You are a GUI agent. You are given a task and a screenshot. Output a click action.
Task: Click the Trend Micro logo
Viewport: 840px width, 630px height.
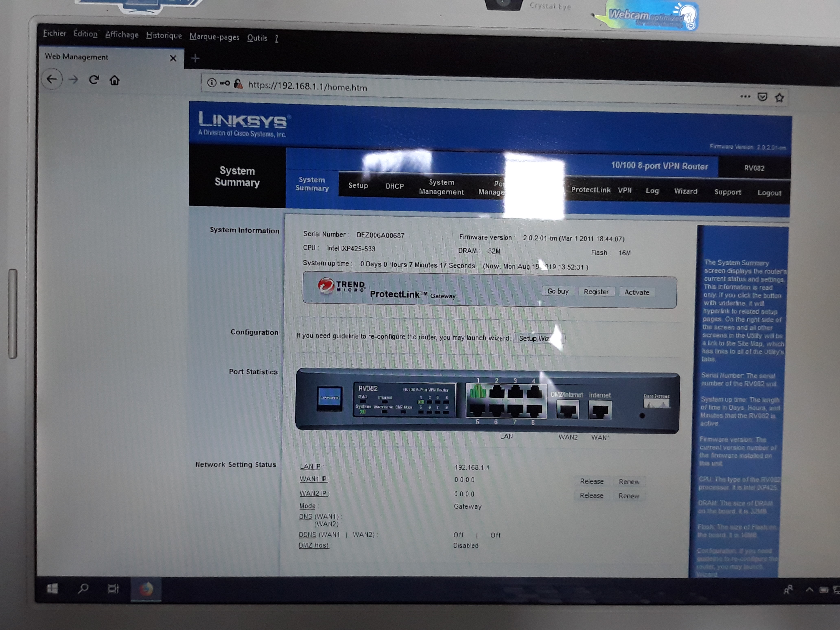341,286
